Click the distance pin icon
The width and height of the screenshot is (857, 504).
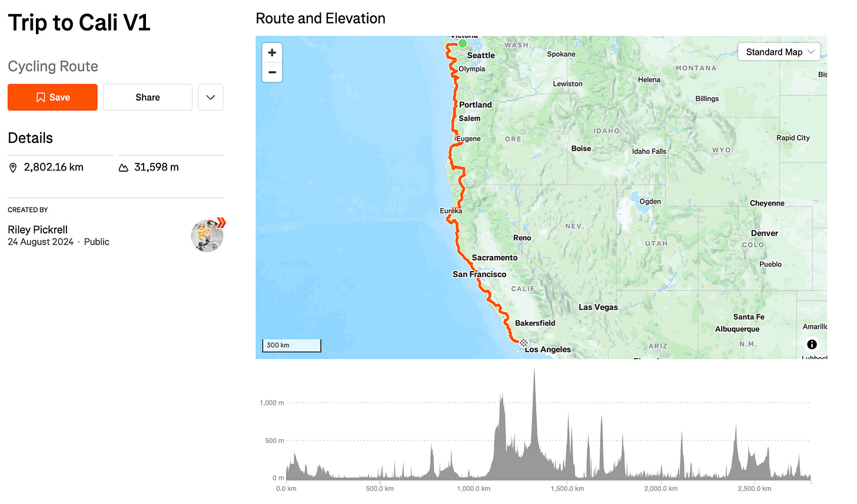pyautogui.click(x=13, y=168)
